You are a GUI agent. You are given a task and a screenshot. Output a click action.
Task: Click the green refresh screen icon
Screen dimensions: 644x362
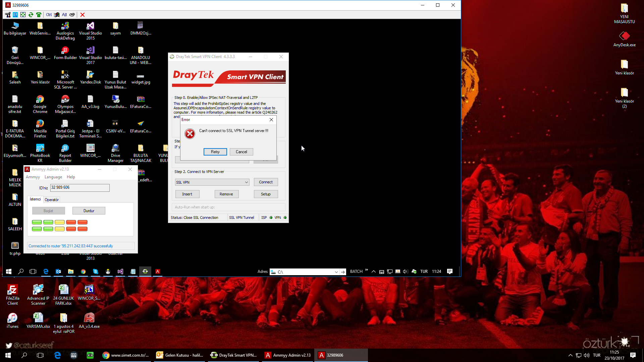(31, 15)
